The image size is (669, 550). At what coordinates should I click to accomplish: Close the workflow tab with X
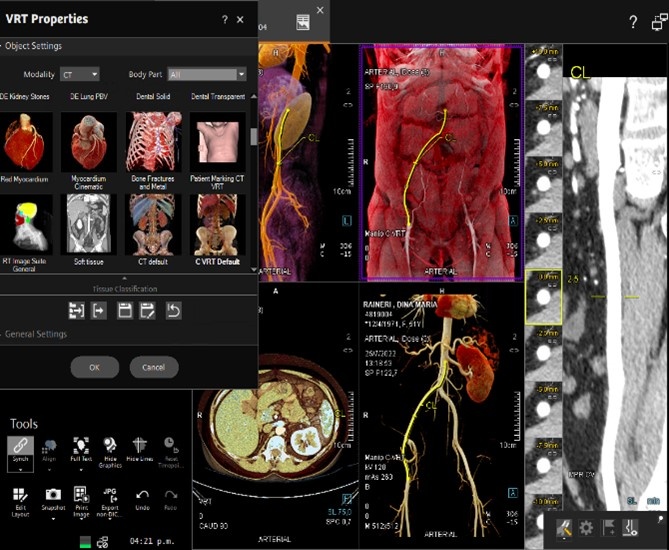click(320, 10)
